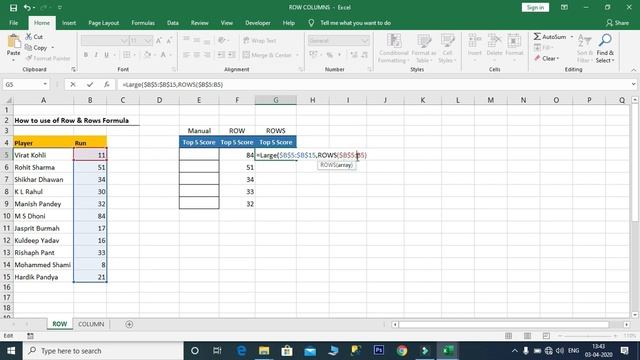The height and width of the screenshot is (360, 640).
Task: Click the Sign in button
Action: 535,7
